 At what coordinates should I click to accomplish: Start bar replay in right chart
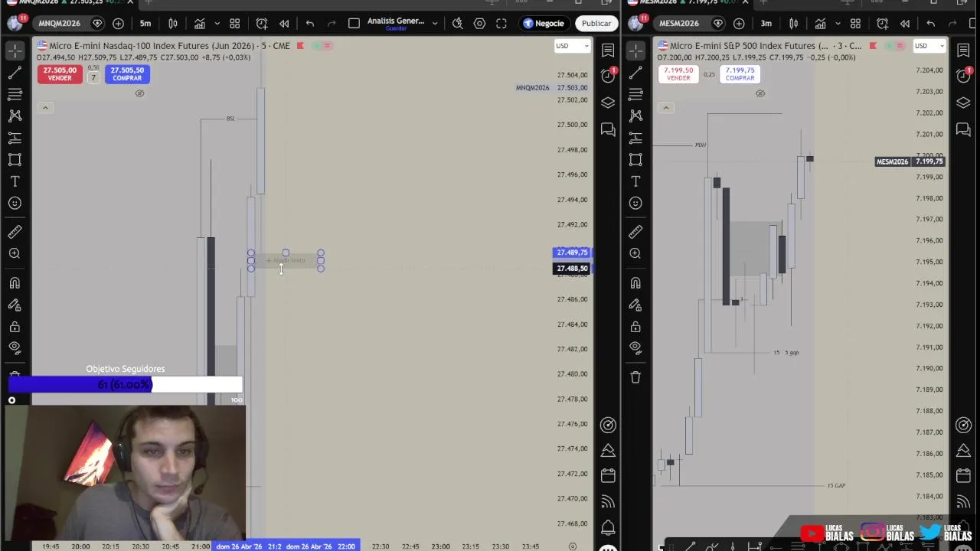(x=905, y=24)
